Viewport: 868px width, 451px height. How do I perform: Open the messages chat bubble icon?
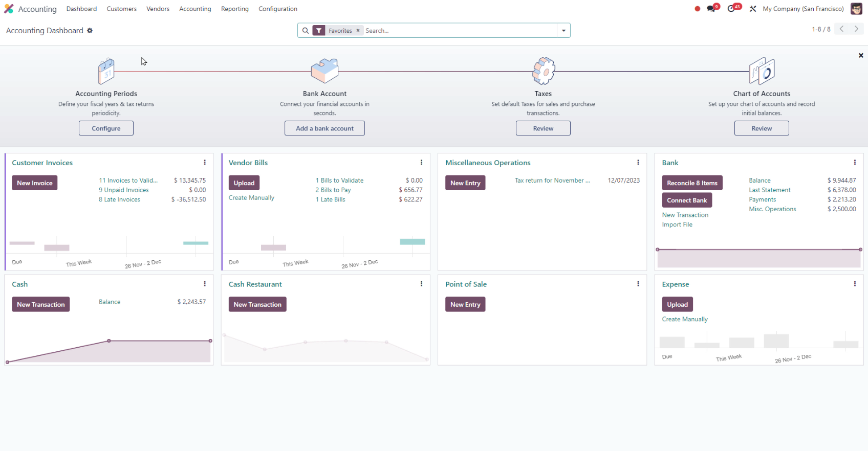click(711, 9)
